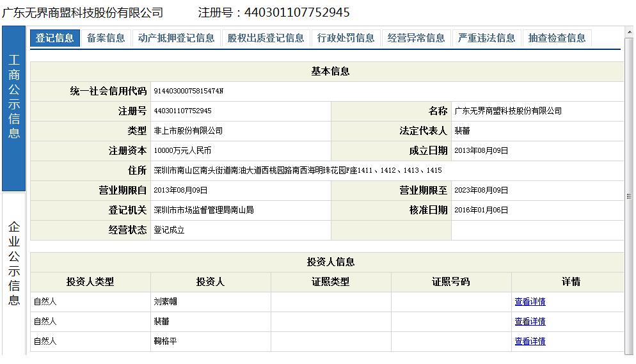Open 查看详情 link for investor 刘素帼

pos(530,302)
